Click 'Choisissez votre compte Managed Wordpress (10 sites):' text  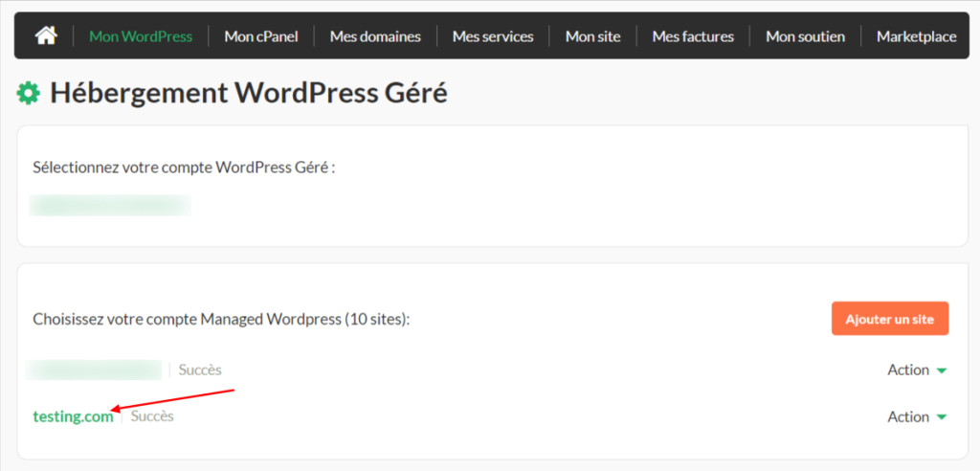click(221, 321)
